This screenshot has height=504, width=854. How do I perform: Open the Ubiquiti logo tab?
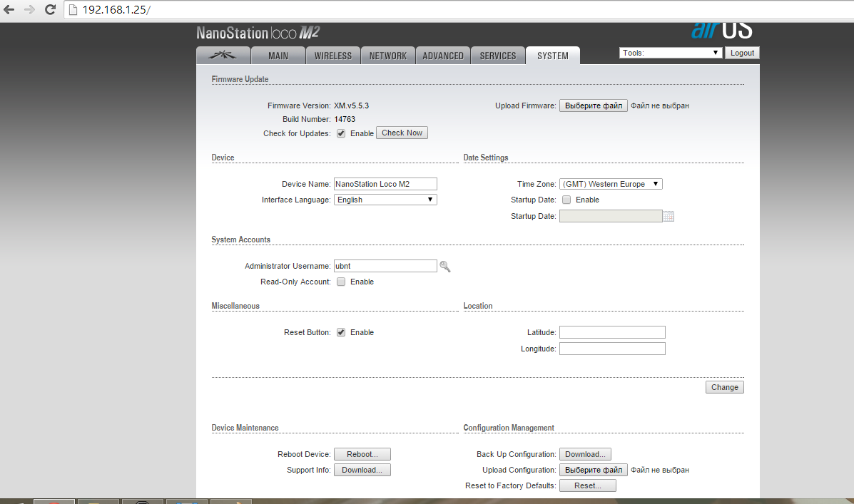223,56
